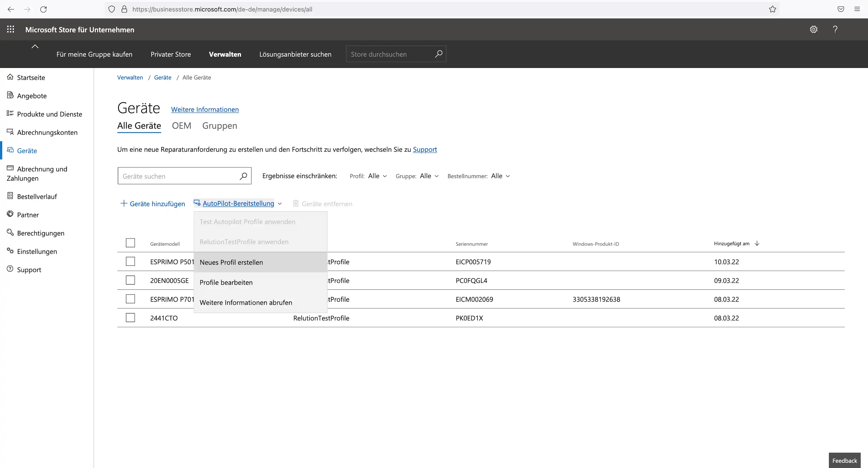Open Partner in the sidebar
Image resolution: width=868 pixels, height=468 pixels.
click(23, 215)
